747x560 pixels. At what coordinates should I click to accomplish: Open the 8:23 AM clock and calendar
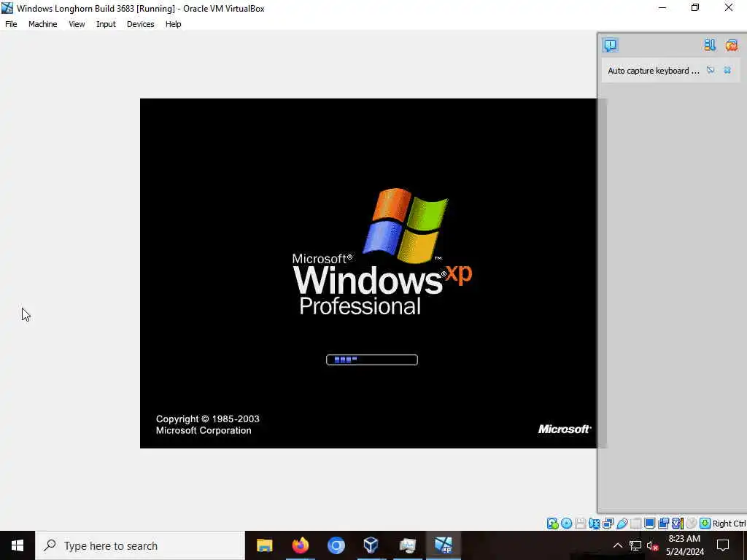684,545
